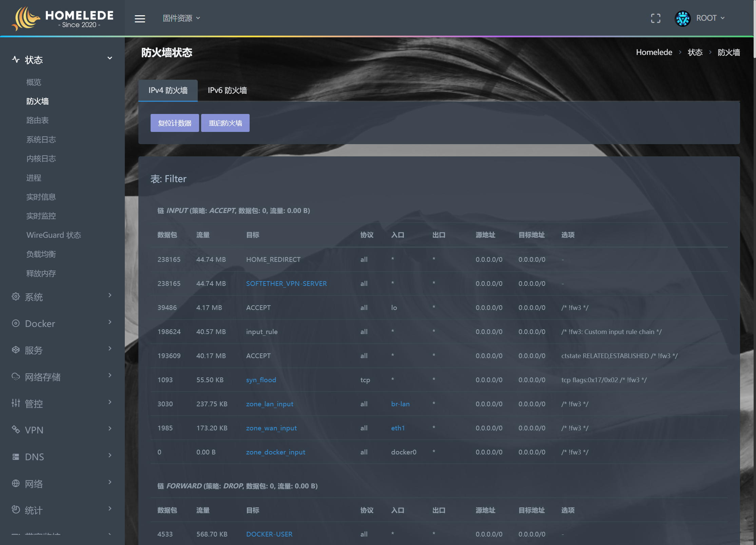Viewport: 756px width, 545px height.
Task: Open 概览 in the sidebar
Action: (x=34, y=82)
